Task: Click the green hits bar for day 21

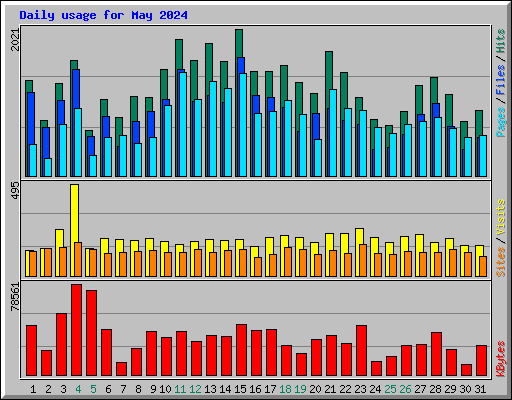Action: [x=329, y=70]
